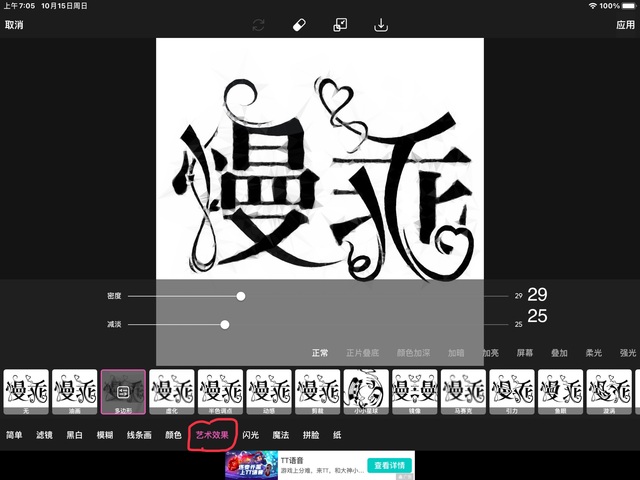
Task: Apply the 镜像 effect thumbnail
Action: (415, 391)
